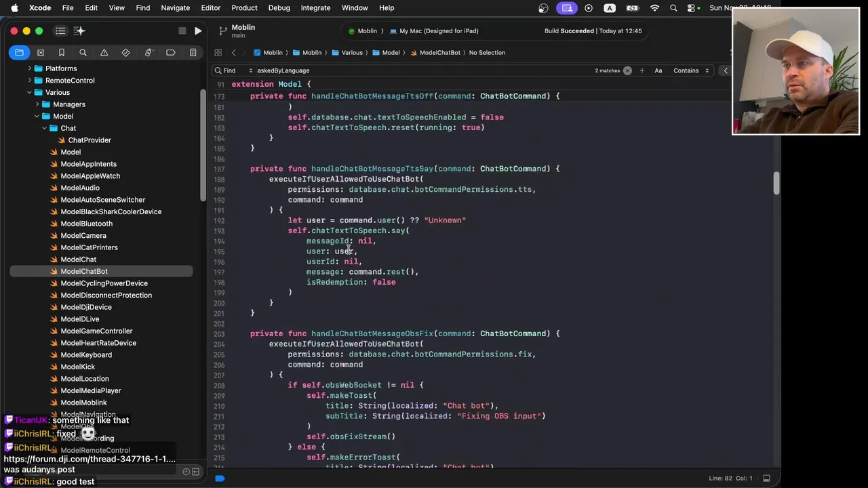Image resolution: width=868 pixels, height=488 pixels.
Task: Open Spotlight search in menu bar
Action: [673, 7]
